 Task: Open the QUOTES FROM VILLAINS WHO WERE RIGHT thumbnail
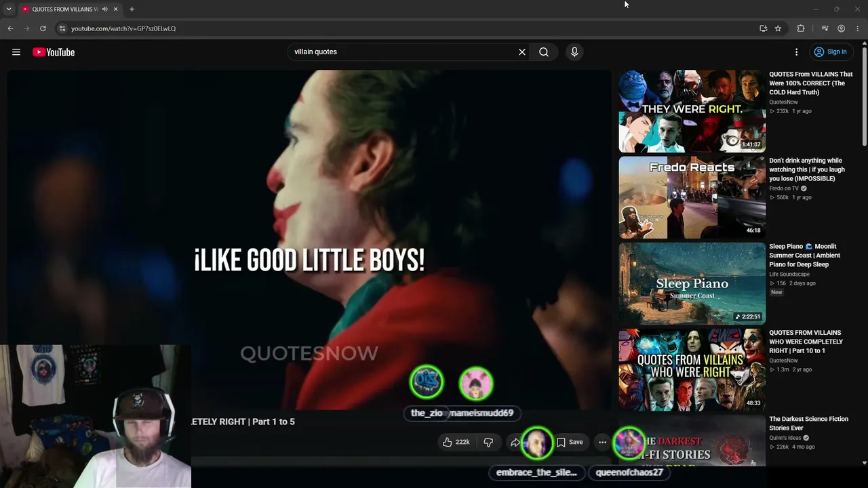pos(692,370)
